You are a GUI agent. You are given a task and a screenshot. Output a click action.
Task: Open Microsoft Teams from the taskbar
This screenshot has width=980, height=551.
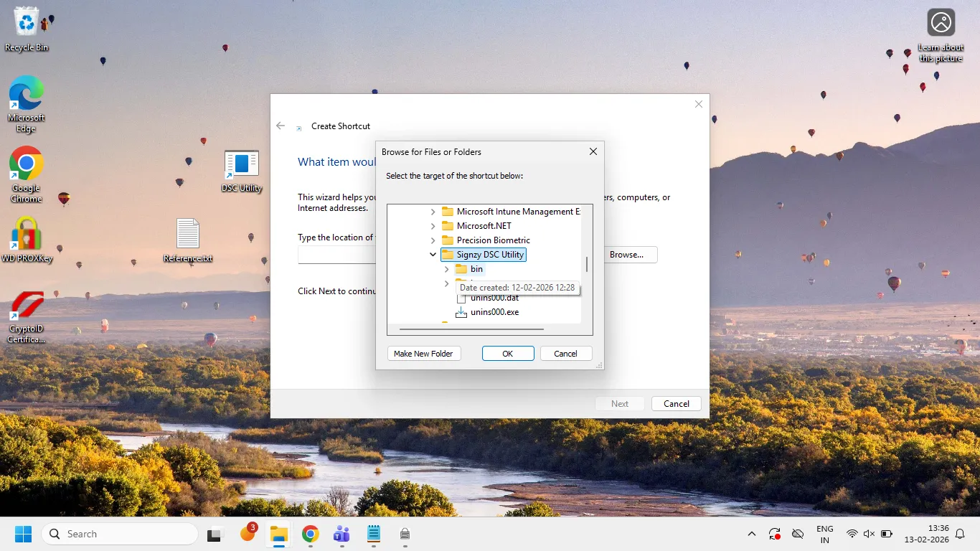[341, 534]
